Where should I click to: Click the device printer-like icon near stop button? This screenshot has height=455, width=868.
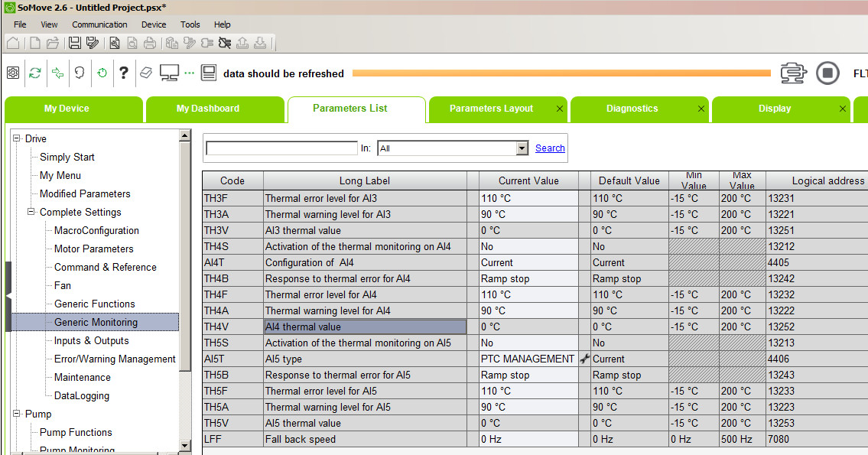pos(793,73)
